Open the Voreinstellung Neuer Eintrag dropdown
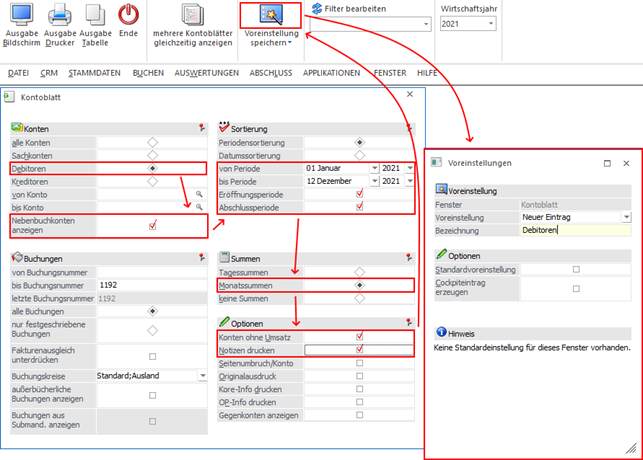This screenshot has height=460, width=643. (625, 216)
